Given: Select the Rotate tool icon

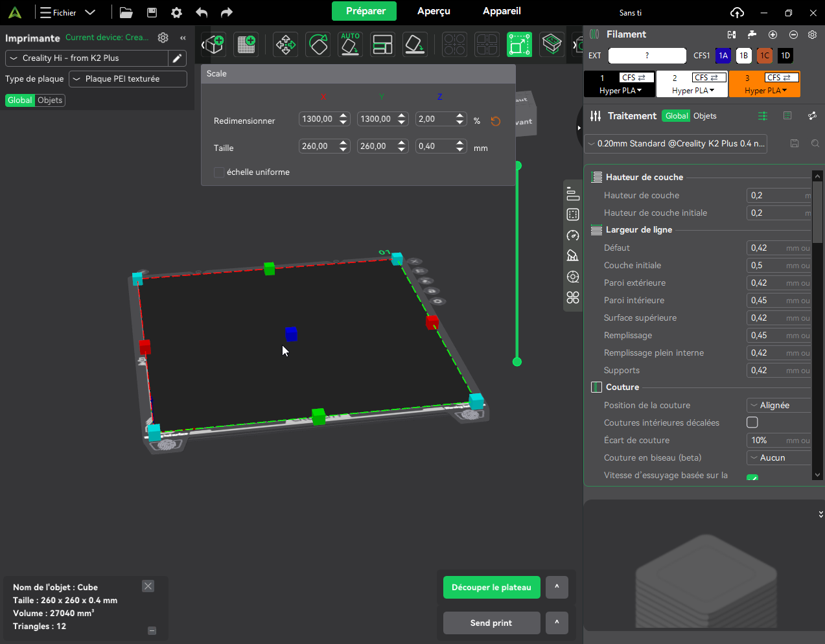Looking at the screenshot, I should point(318,44).
